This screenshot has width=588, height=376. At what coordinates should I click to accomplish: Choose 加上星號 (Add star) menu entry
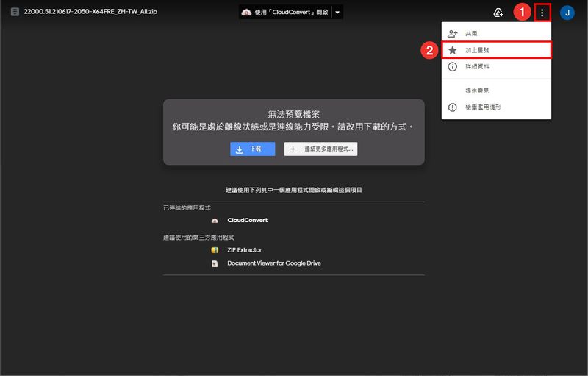pos(496,50)
